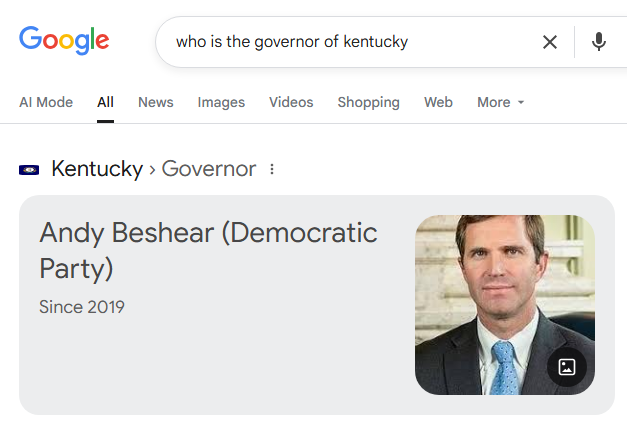Switch to AI Mode tab
This screenshot has width=627, height=426.
[x=46, y=102]
